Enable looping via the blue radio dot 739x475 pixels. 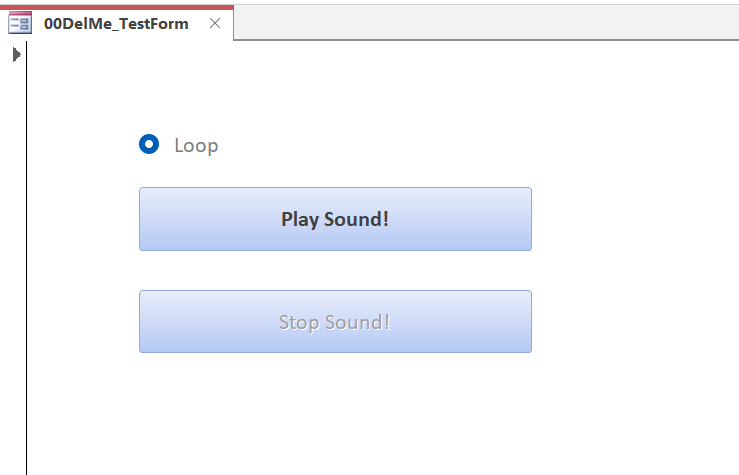click(x=149, y=145)
